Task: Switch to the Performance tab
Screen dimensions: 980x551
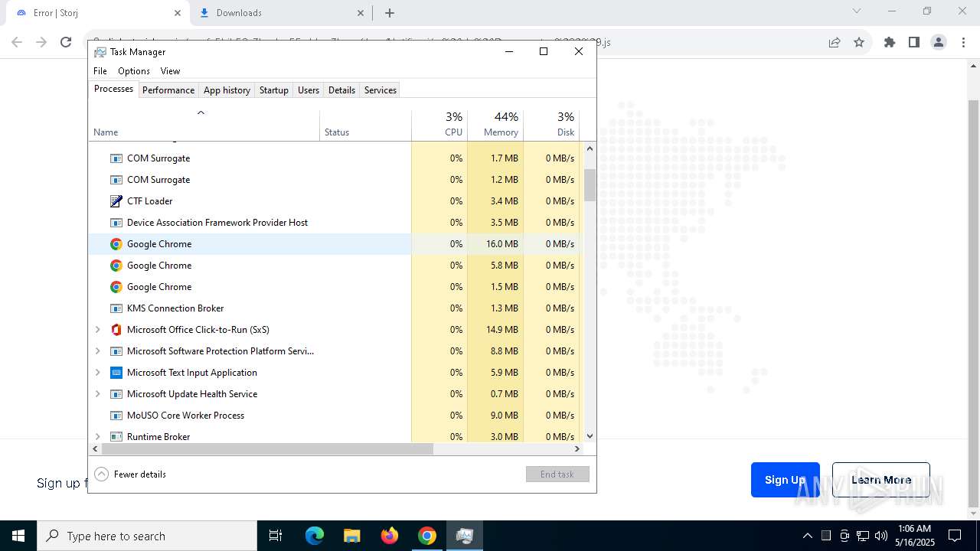Action: (x=168, y=90)
